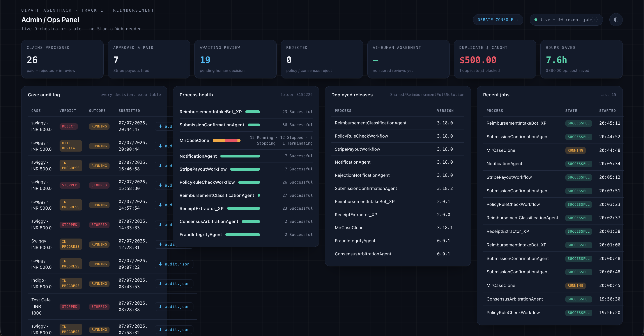Screen dimensions: 644x336
Task: Select RejectionNotificationAgent release row
Action: (x=398, y=175)
